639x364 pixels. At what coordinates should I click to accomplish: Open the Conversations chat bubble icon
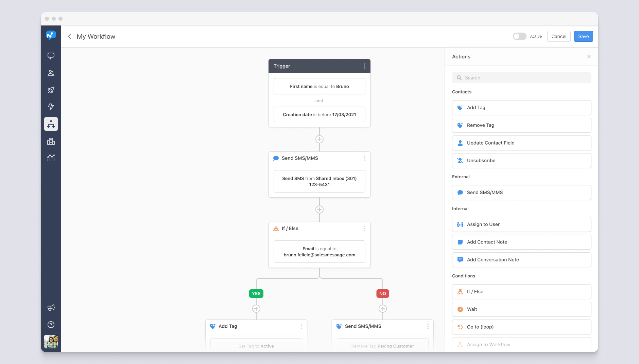point(51,56)
